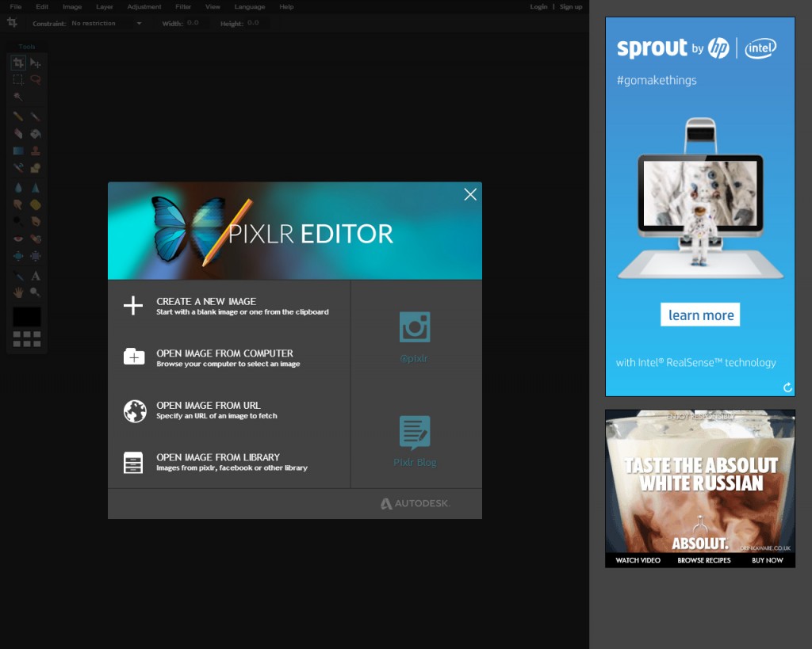
Task: Select the Sponge tool
Action: [35, 204]
